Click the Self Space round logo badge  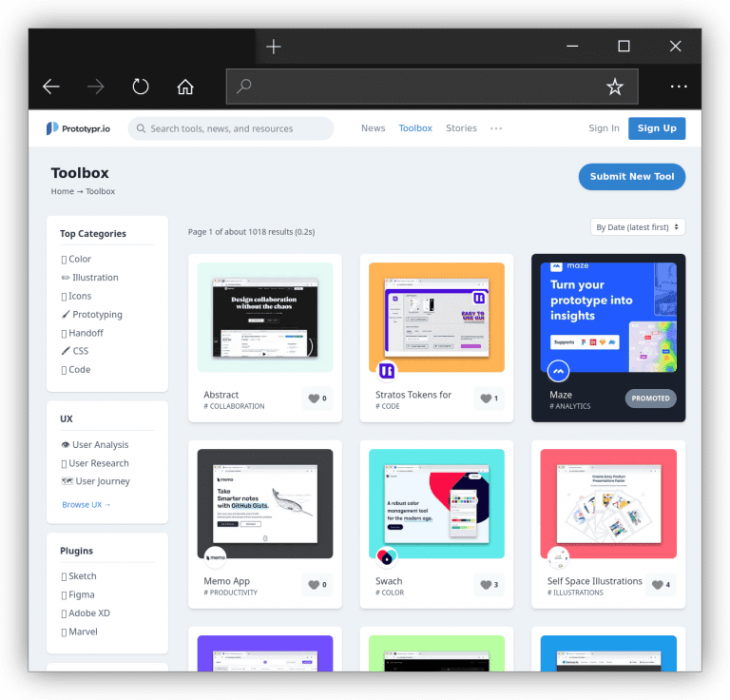tap(558, 557)
